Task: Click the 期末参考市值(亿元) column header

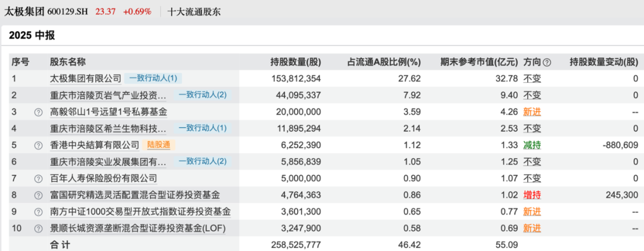Action: [479, 62]
